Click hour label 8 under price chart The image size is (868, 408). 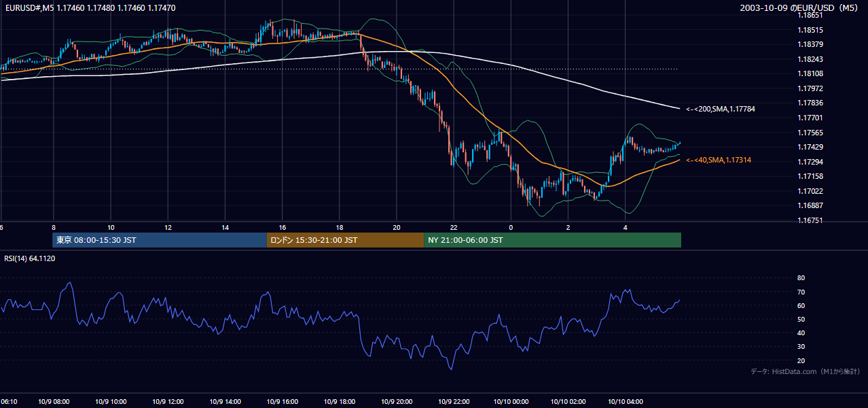pos(54,227)
